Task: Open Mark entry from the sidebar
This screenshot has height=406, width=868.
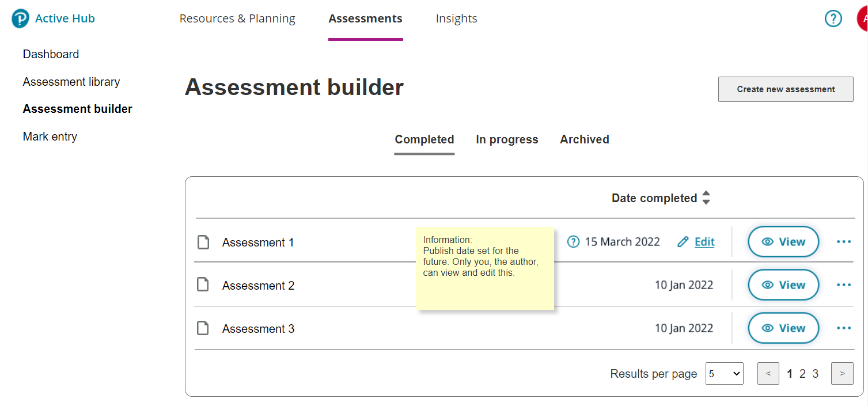Action: 50,136
